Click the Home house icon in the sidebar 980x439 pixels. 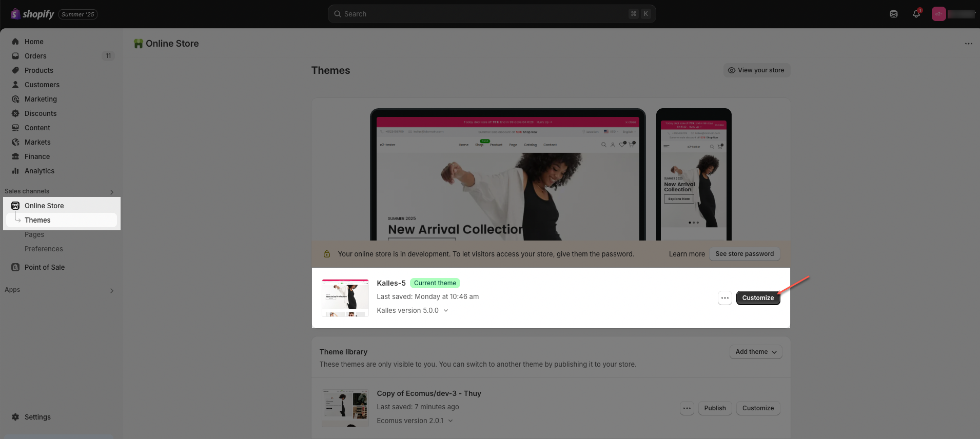point(15,42)
